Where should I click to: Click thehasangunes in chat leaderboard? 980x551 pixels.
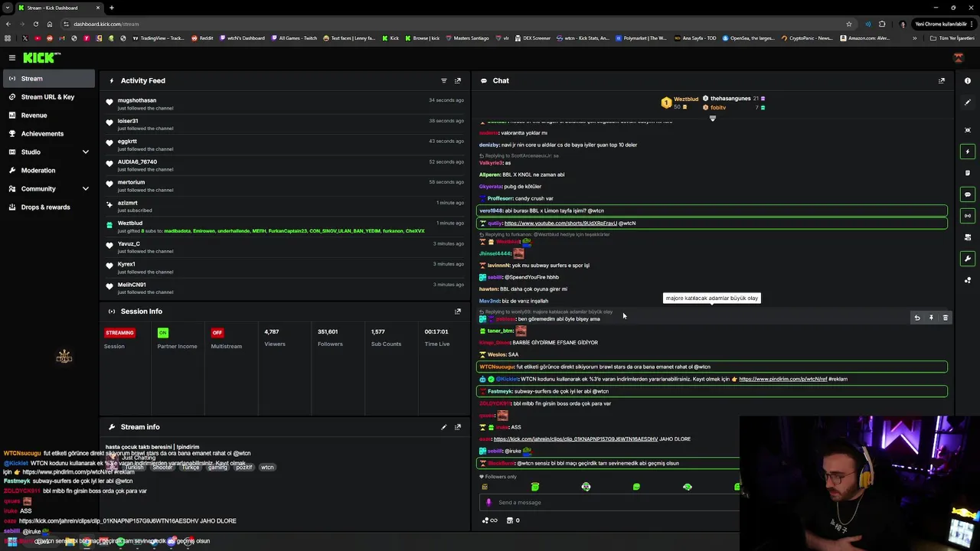pos(730,99)
